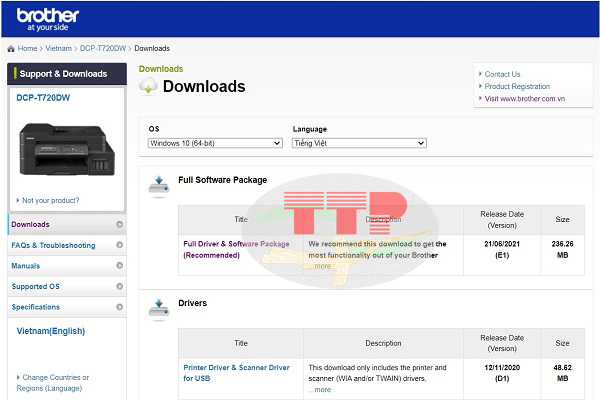Click the Full Software Package section heading
Screen dimensions: 600x400
pos(223,180)
